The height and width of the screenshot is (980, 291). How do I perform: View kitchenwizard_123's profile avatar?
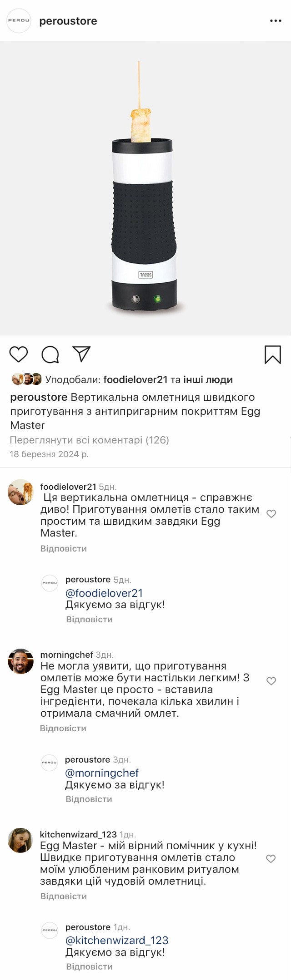(x=20, y=840)
